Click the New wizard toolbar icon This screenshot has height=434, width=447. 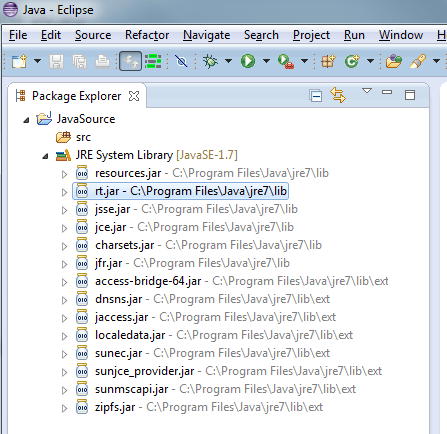(19, 61)
